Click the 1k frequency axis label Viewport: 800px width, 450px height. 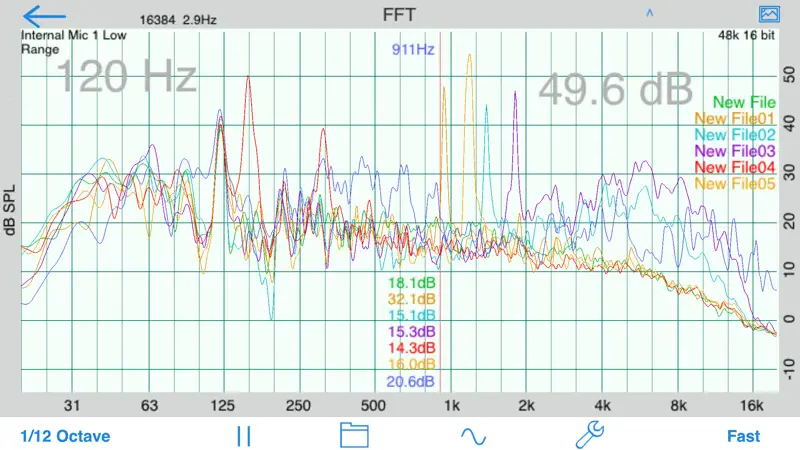[451, 406]
